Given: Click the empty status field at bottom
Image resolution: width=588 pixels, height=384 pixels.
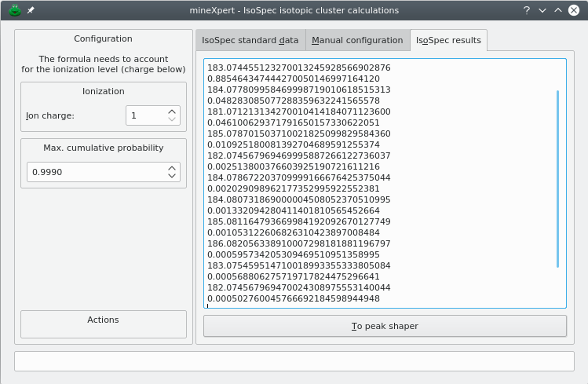Looking at the screenshot, I should (x=294, y=361).
